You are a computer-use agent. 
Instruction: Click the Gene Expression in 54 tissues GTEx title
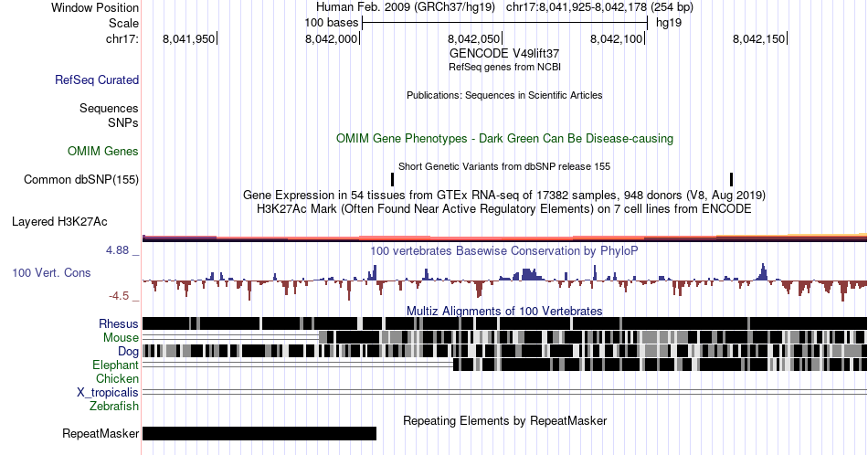click(x=504, y=195)
